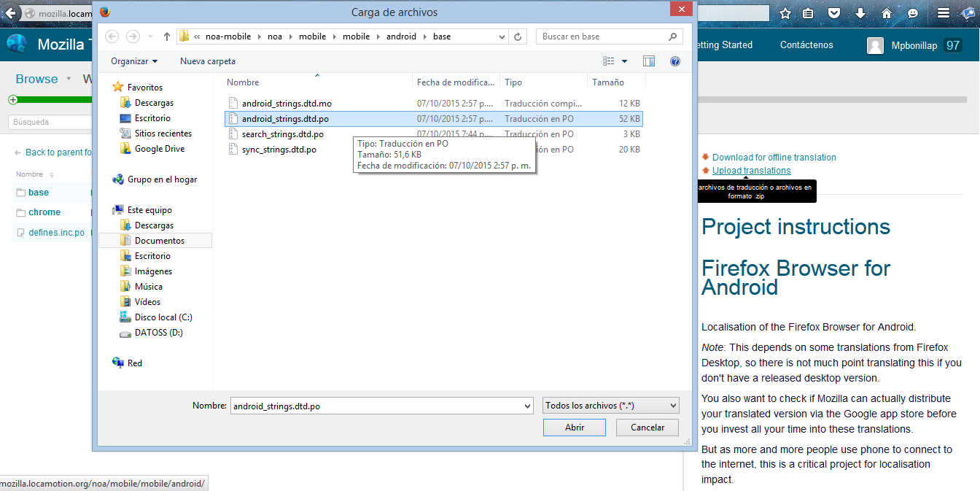Open Firefox downloads arrow icon

click(860, 13)
